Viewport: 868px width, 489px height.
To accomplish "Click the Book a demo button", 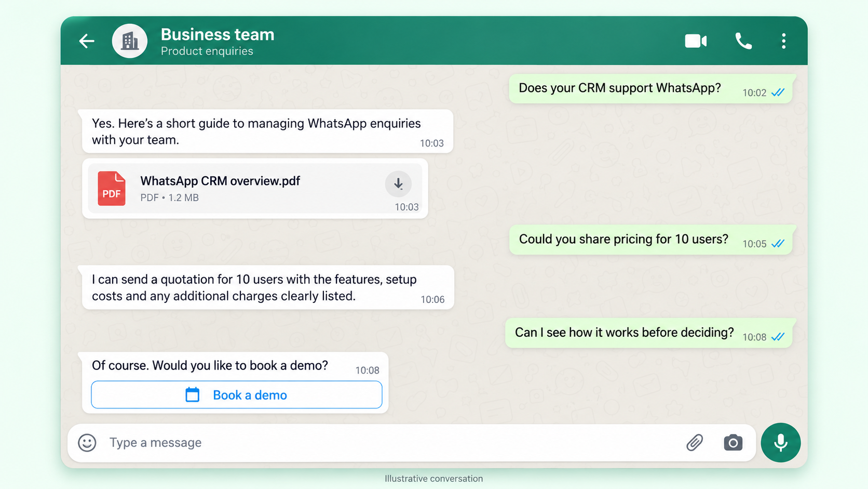I will pyautogui.click(x=237, y=395).
